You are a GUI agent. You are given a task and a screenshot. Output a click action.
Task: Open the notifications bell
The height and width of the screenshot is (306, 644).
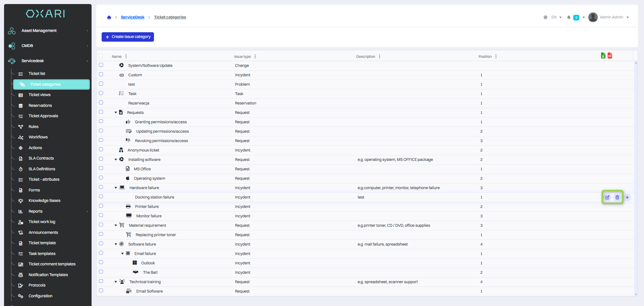(x=569, y=17)
